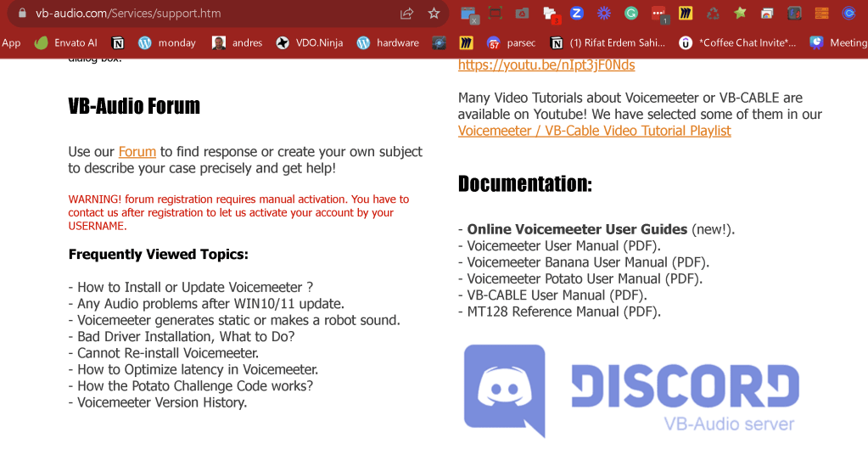View site security lock icon
868x455 pixels.
22,14
